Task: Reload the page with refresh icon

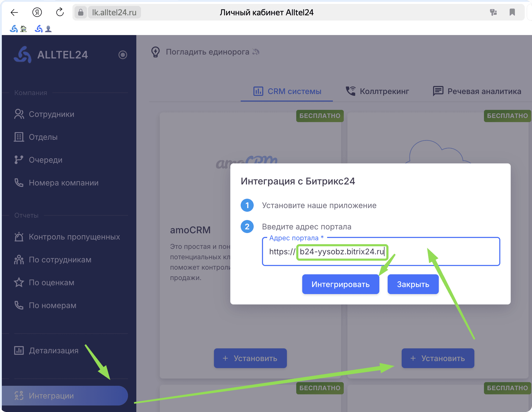Action: tap(60, 12)
